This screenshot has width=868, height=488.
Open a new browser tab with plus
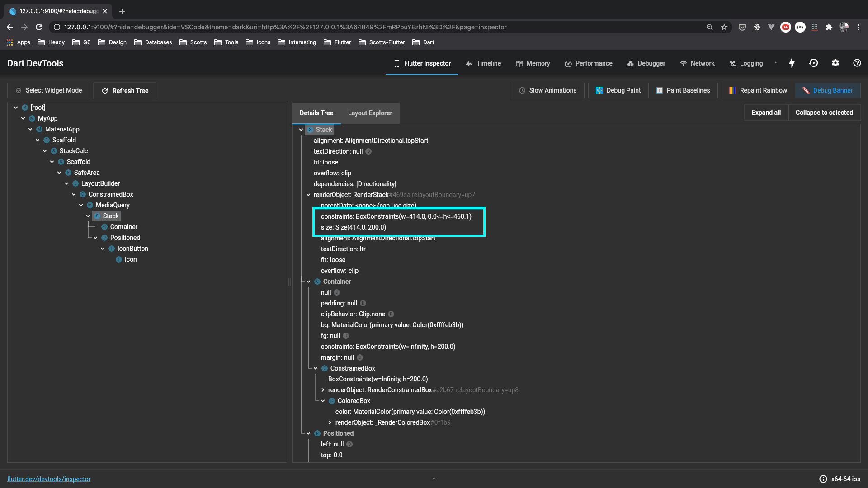point(122,11)
